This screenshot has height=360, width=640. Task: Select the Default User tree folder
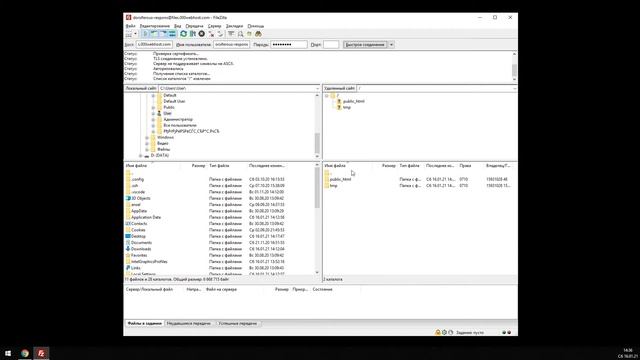pos(174,101)
